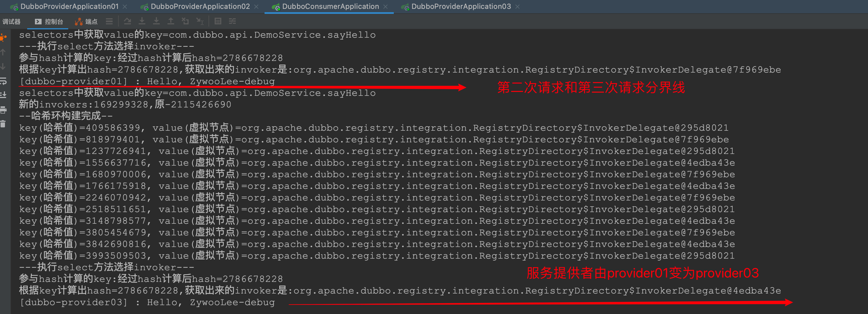Click the Evaluate Expression calculator icon
This screenshot has height=314, width=868.
(x=218, y=22)
